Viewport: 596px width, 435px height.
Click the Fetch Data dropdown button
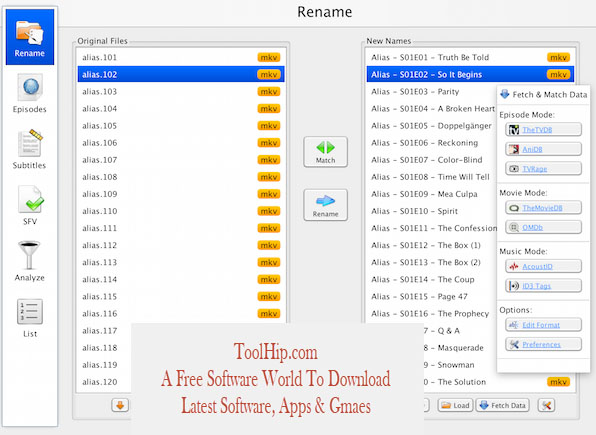point(502,405)
